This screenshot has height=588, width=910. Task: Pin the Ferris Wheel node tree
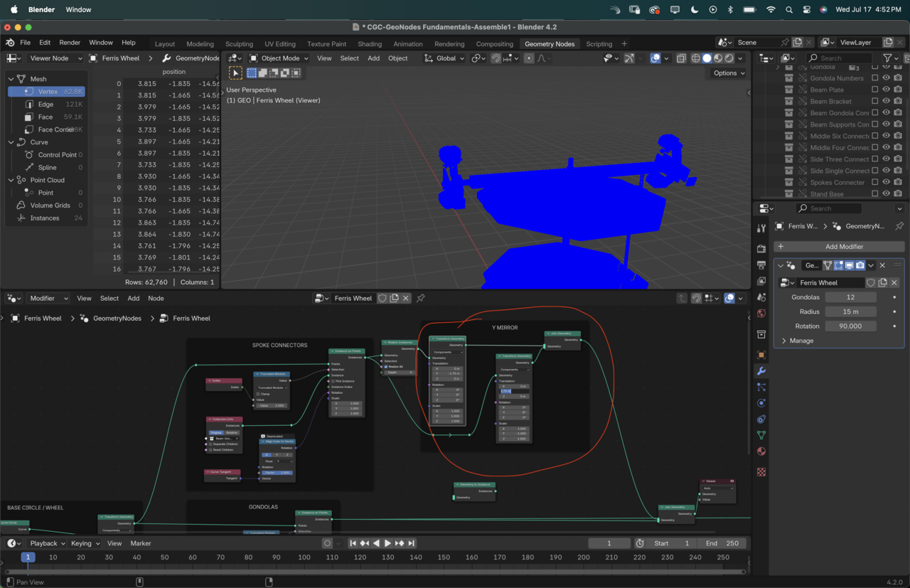(420, 299)
